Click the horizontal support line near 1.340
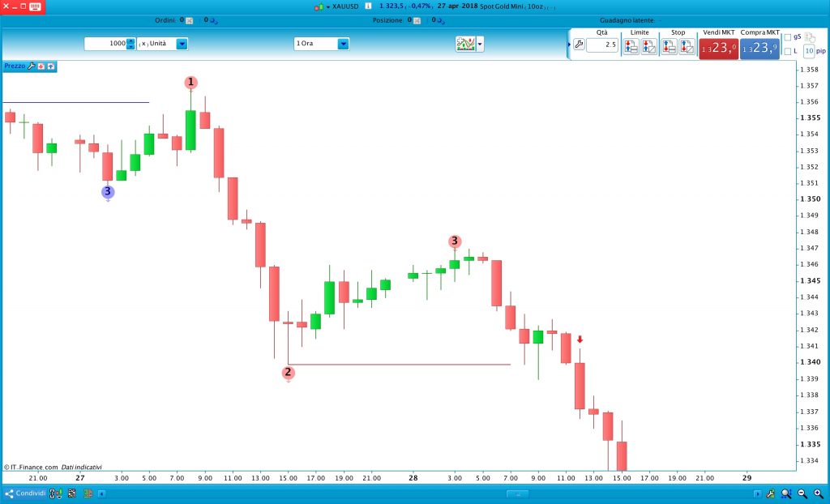Viewport: 830px width, 504px height. 399,365
